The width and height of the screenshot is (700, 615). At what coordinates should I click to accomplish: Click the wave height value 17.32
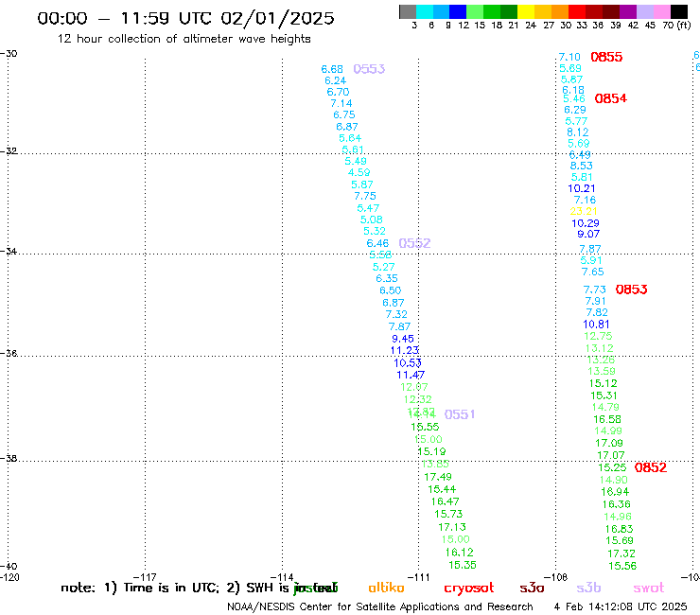[x=621, y=553]
